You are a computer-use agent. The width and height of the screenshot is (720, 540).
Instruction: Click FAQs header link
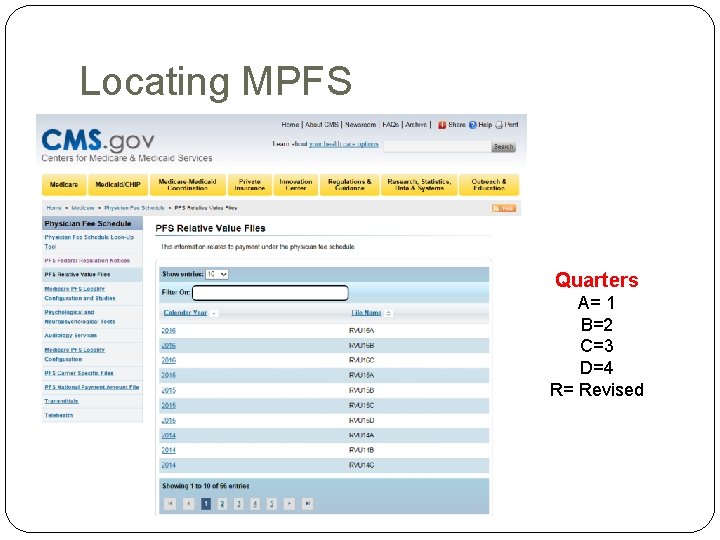click(x=390, y=124)
